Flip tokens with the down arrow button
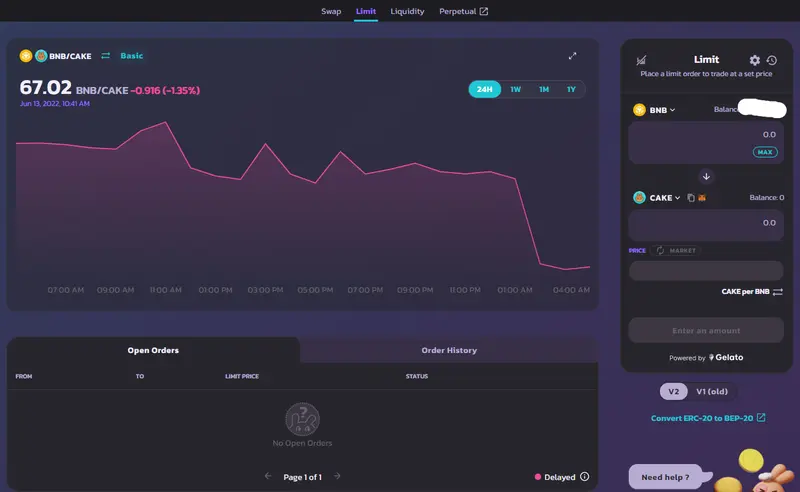 pyautogui.click(x=706, y=177)
